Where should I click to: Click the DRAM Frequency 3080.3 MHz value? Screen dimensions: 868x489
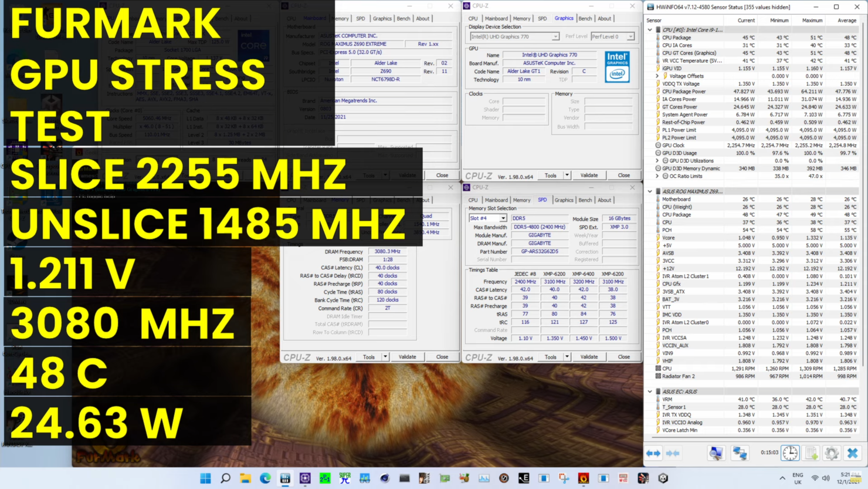click(x=387, y=251)
